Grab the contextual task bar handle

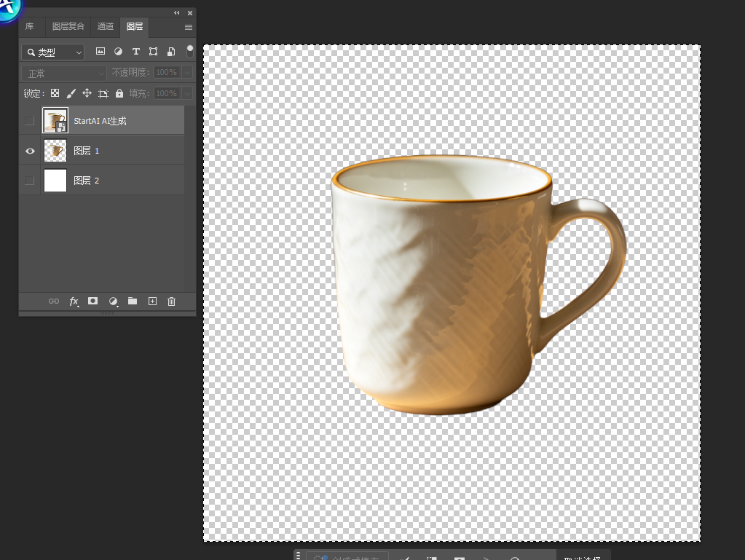point(299,556)
